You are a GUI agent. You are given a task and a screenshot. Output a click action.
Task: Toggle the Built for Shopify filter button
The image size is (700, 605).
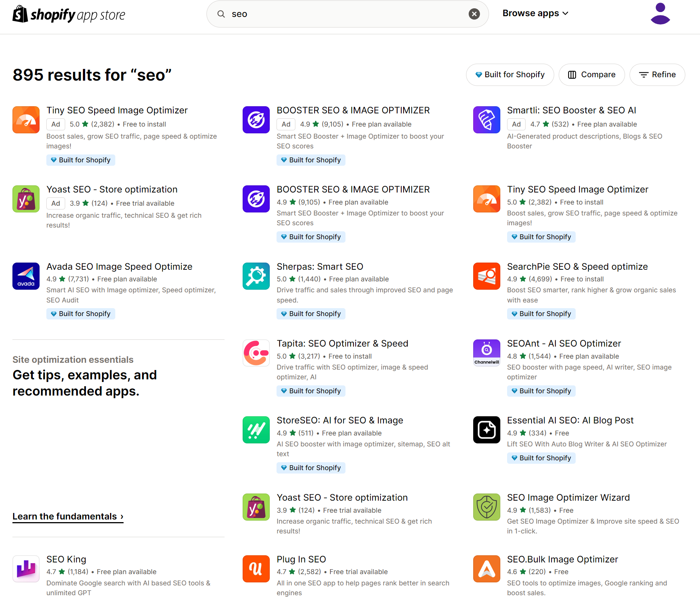click(510, 75)
